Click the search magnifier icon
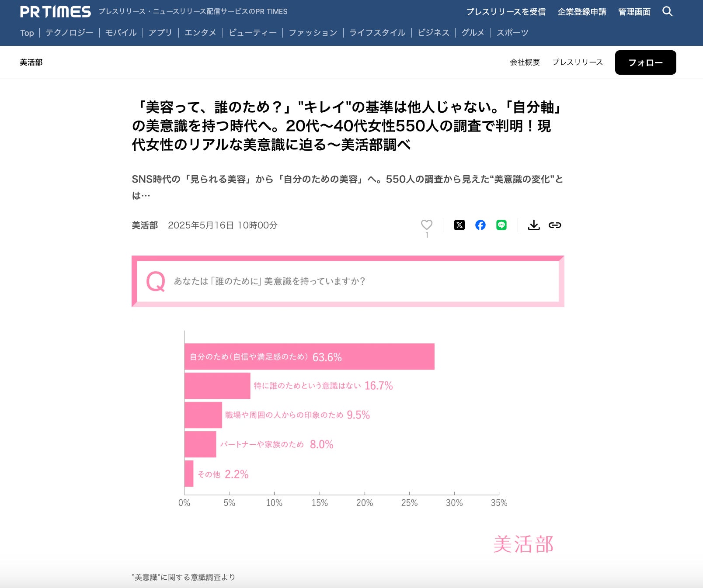703x588 pixels. pos(667,11)
